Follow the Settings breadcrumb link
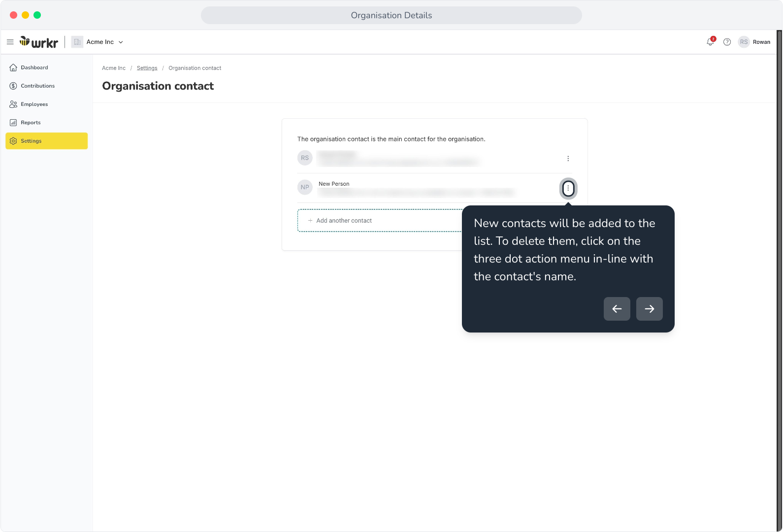Image resolution: width=783 pixels, height=532 pixels. [147, 68]
